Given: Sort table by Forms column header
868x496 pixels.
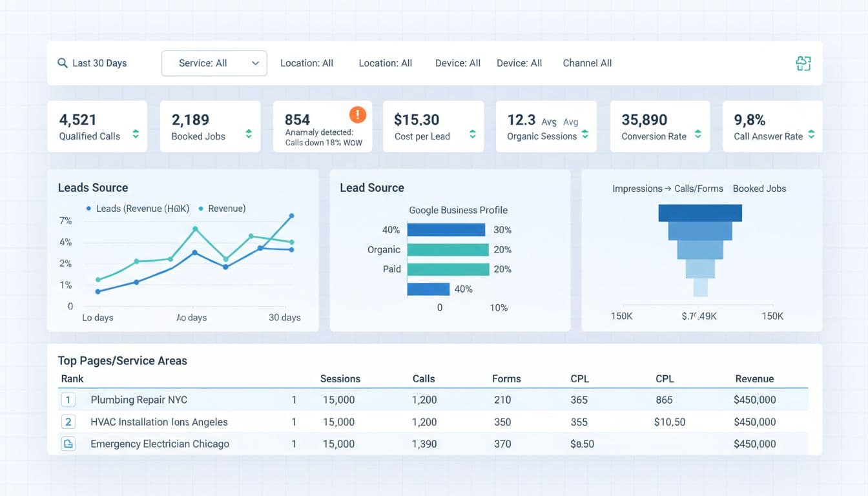Looking at the screenshot, I should pos(506,379).
